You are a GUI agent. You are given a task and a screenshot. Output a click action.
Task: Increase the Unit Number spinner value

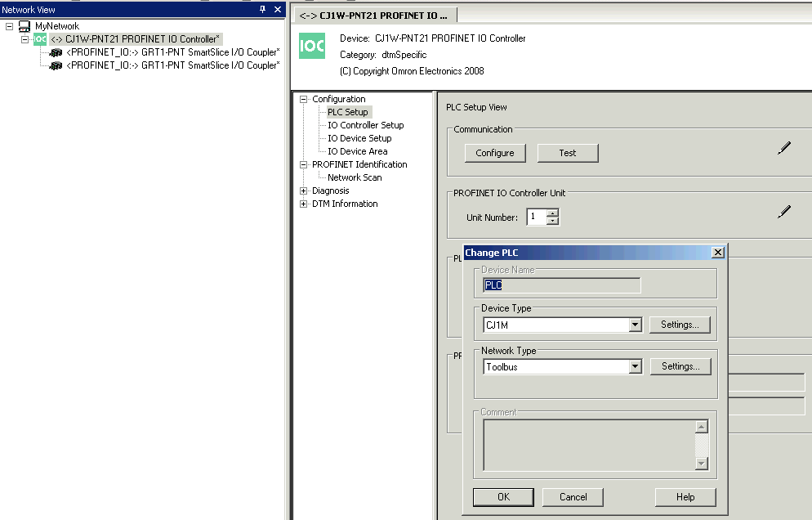[553, 213]
